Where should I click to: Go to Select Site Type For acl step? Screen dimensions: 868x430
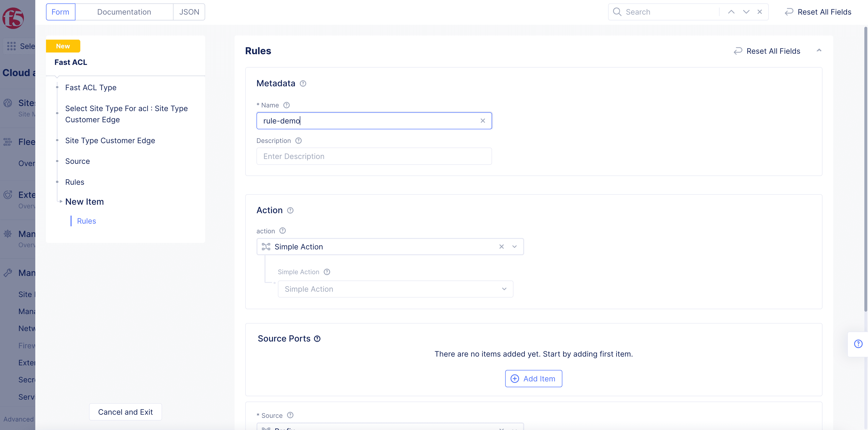point(126,114)
